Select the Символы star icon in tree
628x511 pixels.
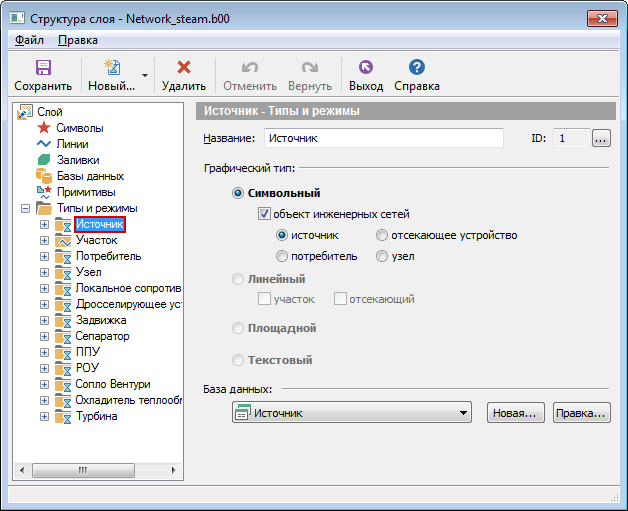(x=43, y=128)
